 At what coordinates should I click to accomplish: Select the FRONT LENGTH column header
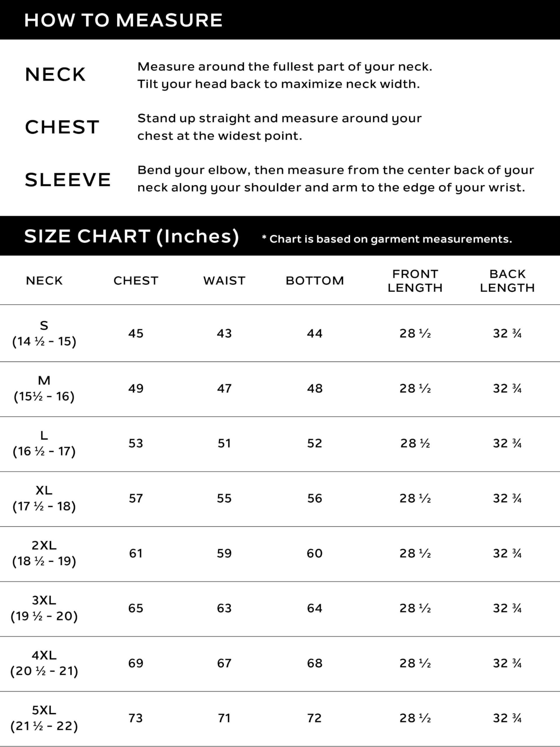click(415, 281)
